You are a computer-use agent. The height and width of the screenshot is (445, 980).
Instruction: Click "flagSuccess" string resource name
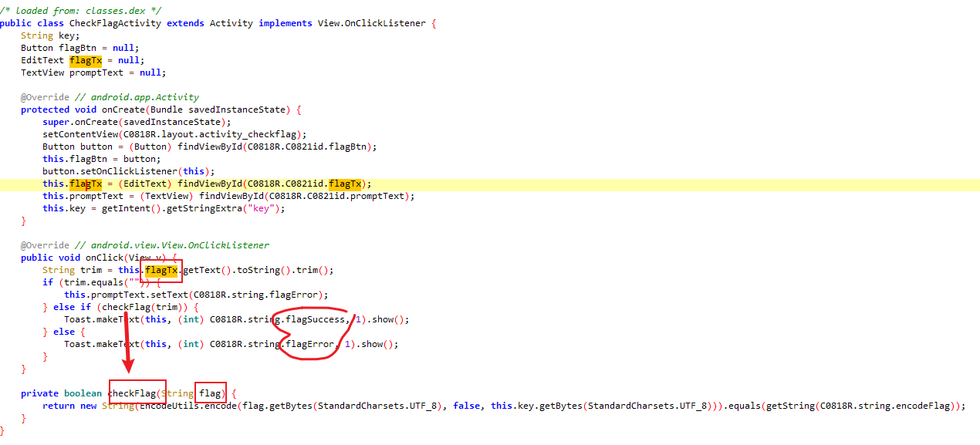315,319
